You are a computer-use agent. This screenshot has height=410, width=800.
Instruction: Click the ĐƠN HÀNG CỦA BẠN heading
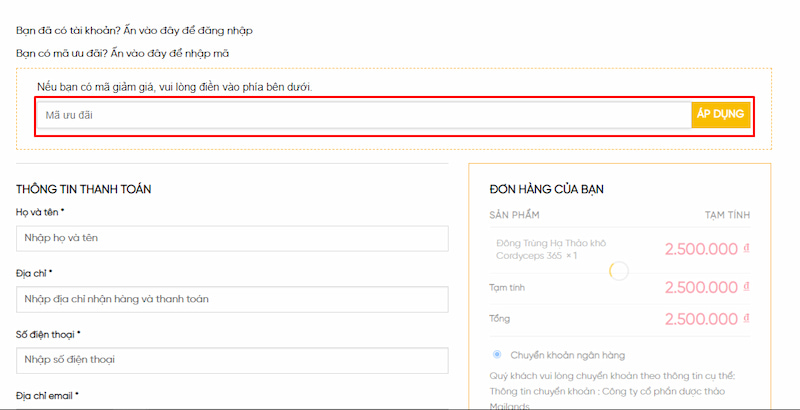tap(546, 189)
